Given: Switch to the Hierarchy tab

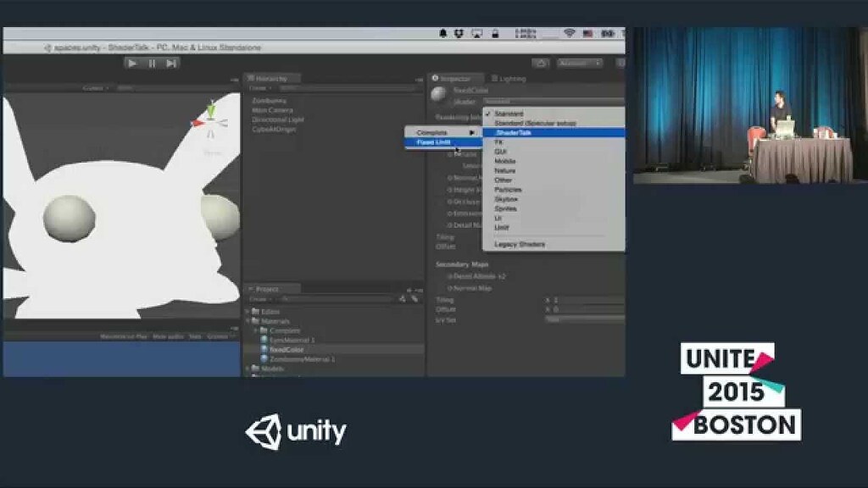Looking at the screenshot, I should click(x=271, y=79).
